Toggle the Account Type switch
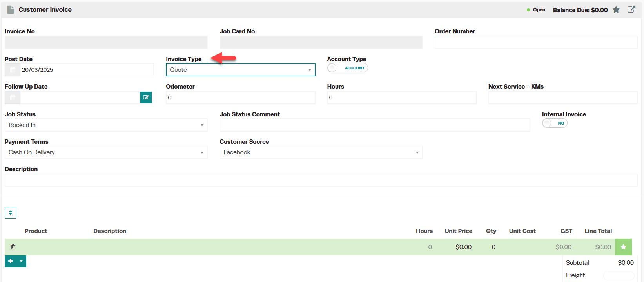 pyautogui.click(x=347, y=68)
